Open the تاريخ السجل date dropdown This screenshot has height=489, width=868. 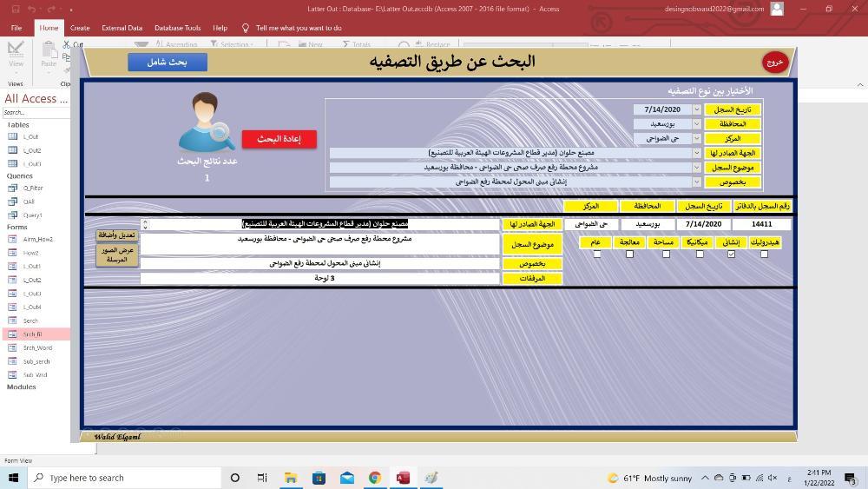pos(697,109)
